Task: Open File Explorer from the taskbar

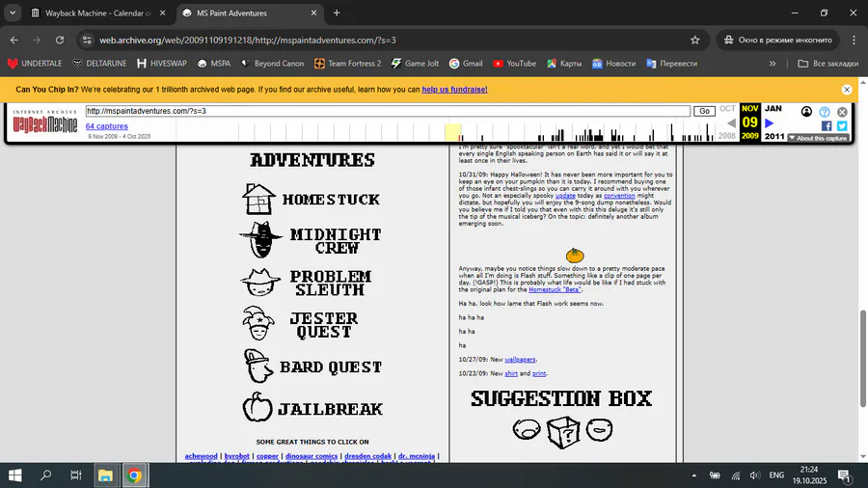Action: [105, 475]
